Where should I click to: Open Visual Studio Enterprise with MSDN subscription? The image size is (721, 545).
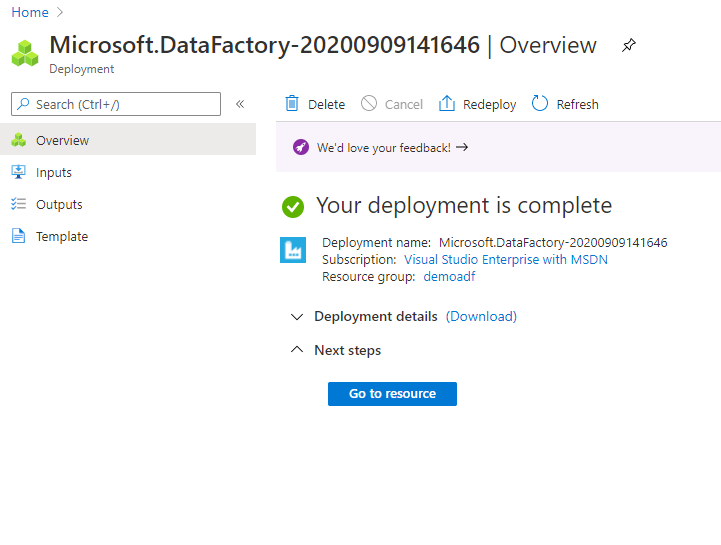tap(505, 260)
